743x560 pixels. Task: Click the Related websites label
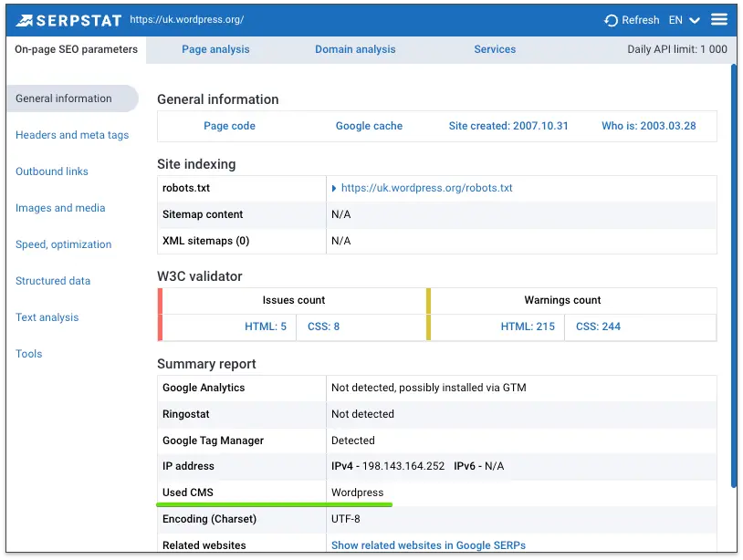tap(204, 545)
